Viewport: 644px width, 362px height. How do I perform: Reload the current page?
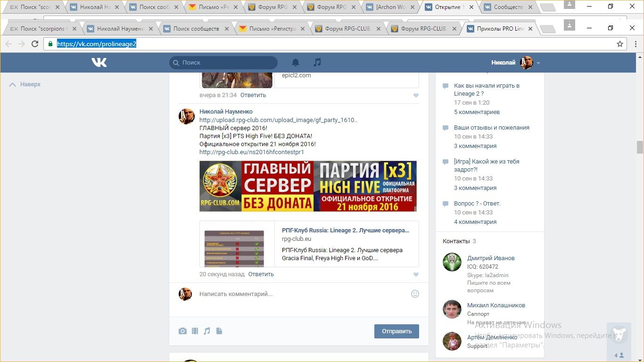click(35, 44)
